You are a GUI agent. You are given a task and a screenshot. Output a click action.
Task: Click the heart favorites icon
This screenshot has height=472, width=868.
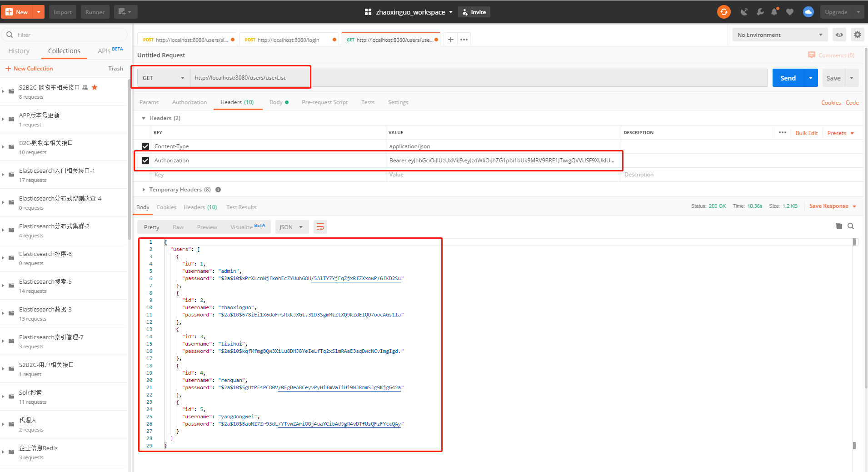[789, 12]
